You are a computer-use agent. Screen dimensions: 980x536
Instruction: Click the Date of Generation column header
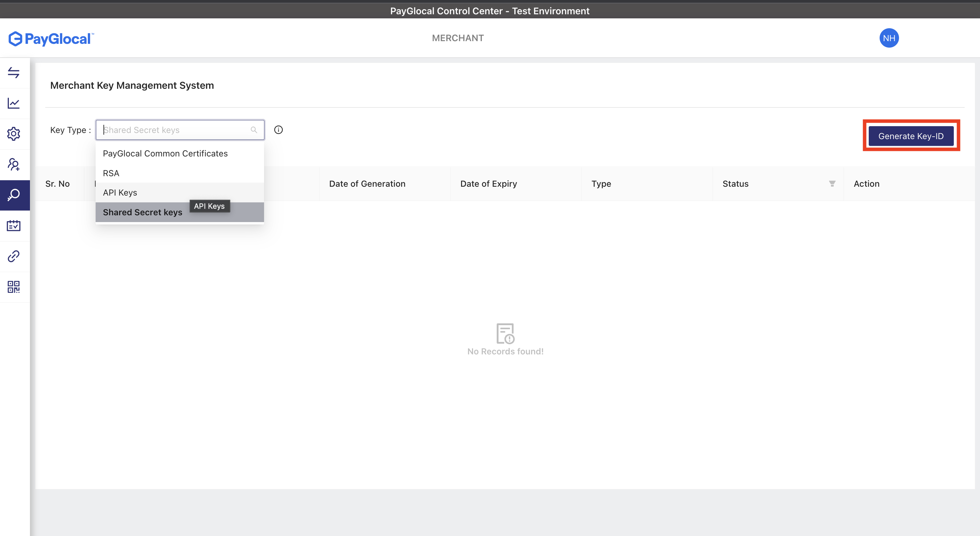367,184
